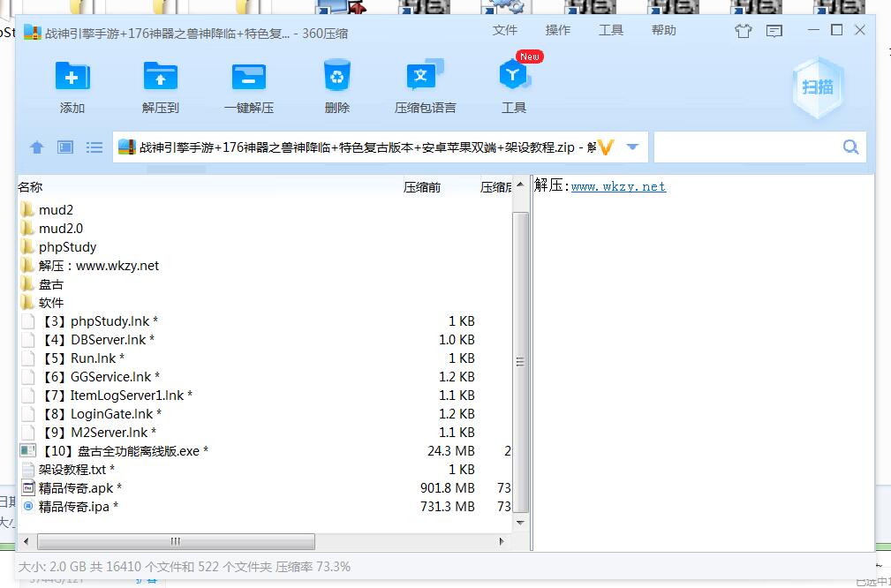Click inside the archive search field
This screenshot has width=891, height=588.
click(x=746, y=147)
